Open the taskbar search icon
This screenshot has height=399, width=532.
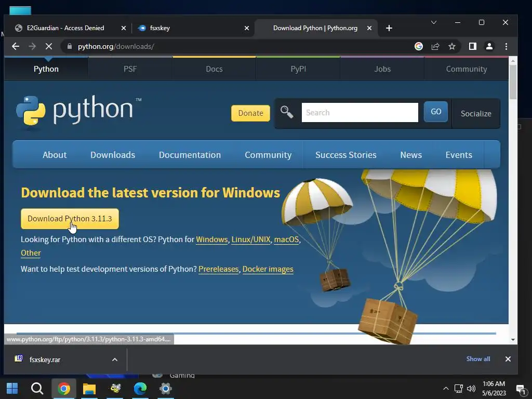[37, 389]
